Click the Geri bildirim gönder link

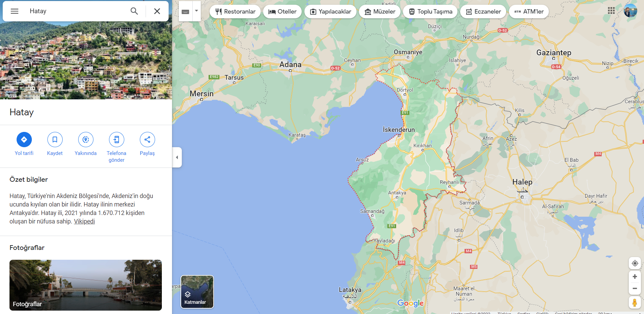point(572,313)
